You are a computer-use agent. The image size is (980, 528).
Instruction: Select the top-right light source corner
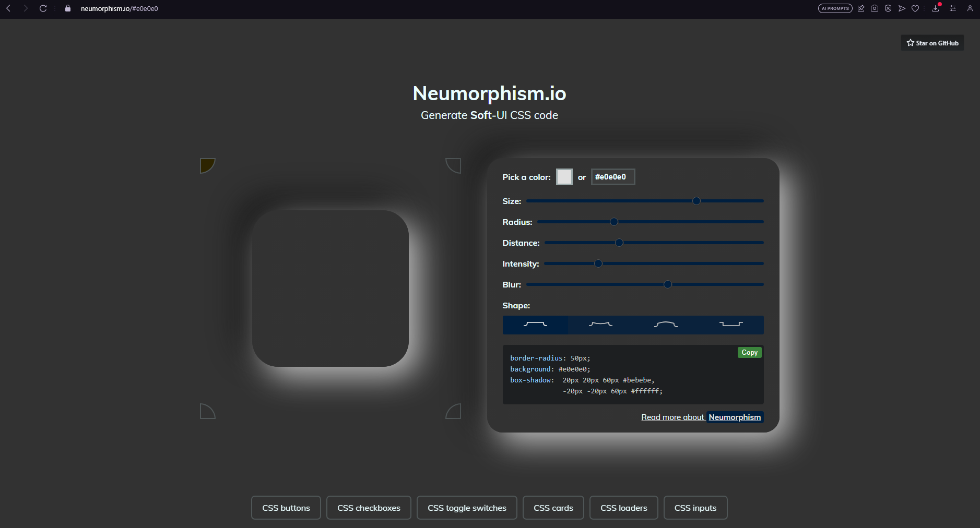point(453,166)
